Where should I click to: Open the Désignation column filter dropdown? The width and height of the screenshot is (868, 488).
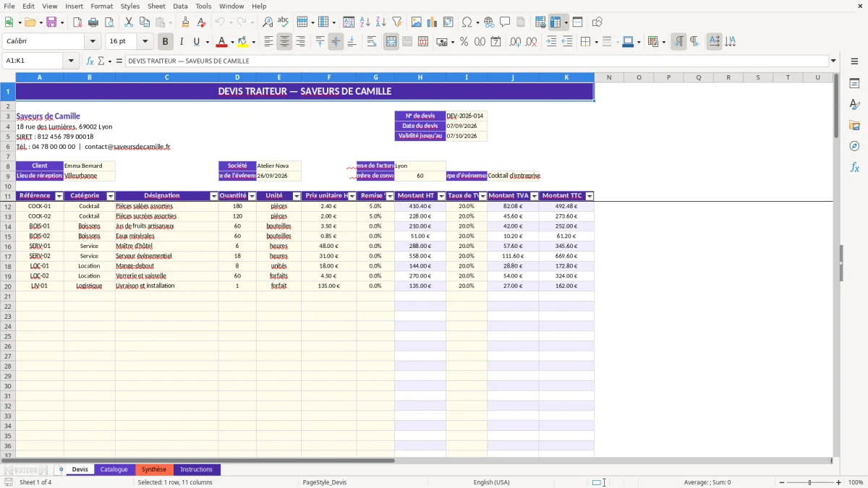pos(214,196)
